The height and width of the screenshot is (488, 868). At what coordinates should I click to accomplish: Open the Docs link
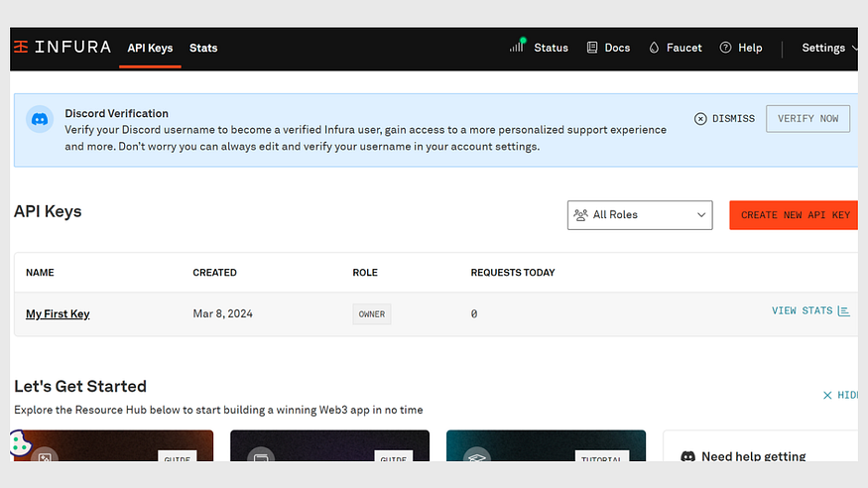point(617,49)
